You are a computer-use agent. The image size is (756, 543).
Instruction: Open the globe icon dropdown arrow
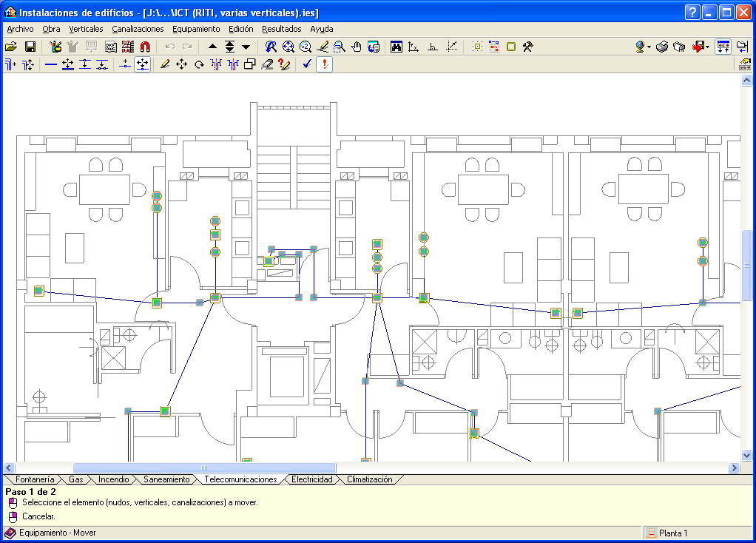click(x=649, y=47)
